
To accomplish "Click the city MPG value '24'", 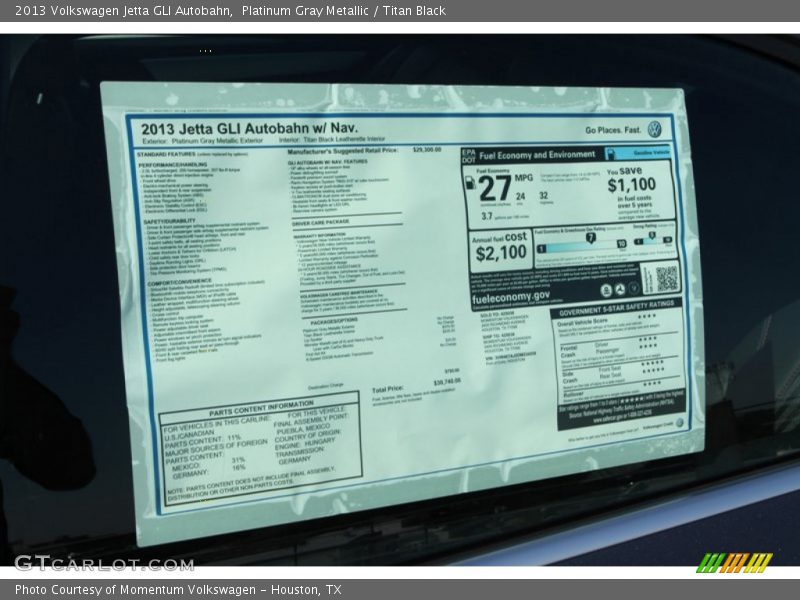I will (520, 196).
